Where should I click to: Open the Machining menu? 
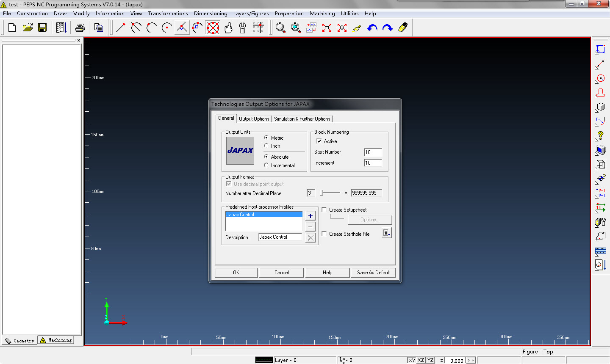[x=322, y=14]
